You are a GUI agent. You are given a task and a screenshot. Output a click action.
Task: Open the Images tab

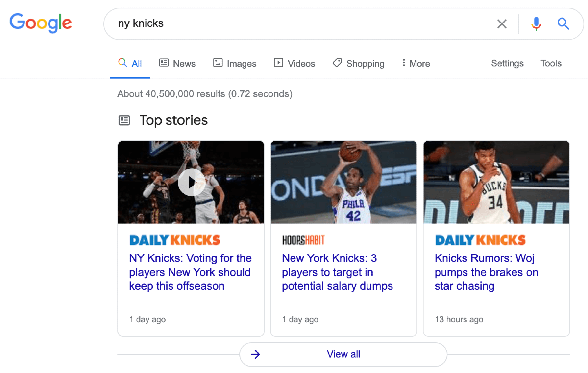235,63
